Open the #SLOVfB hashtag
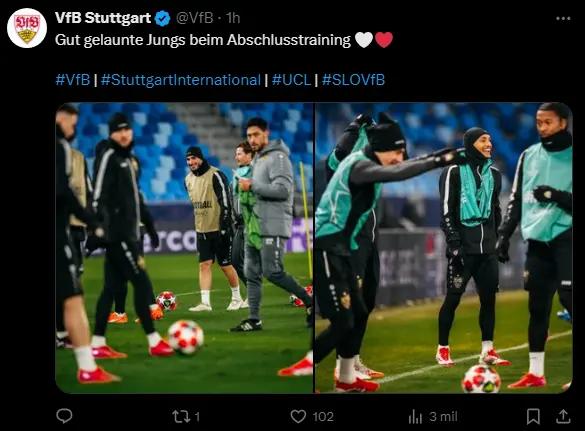585x431 pixels. 353,80
